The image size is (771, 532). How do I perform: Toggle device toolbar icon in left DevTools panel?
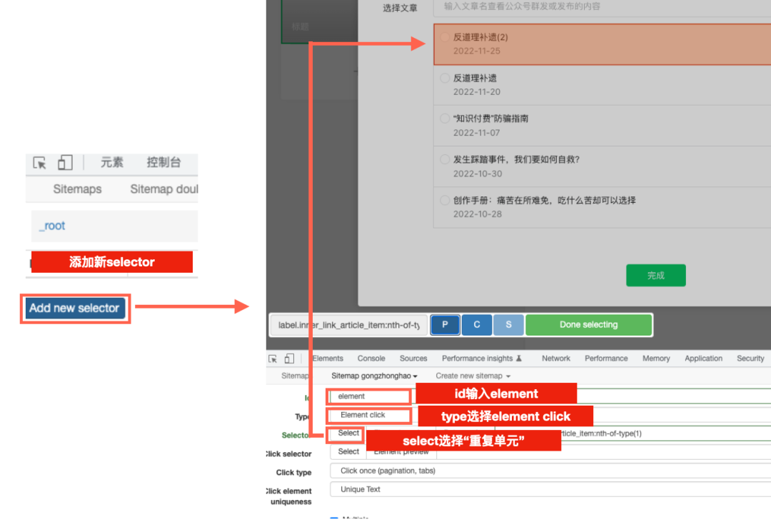(x=65, y=163)
